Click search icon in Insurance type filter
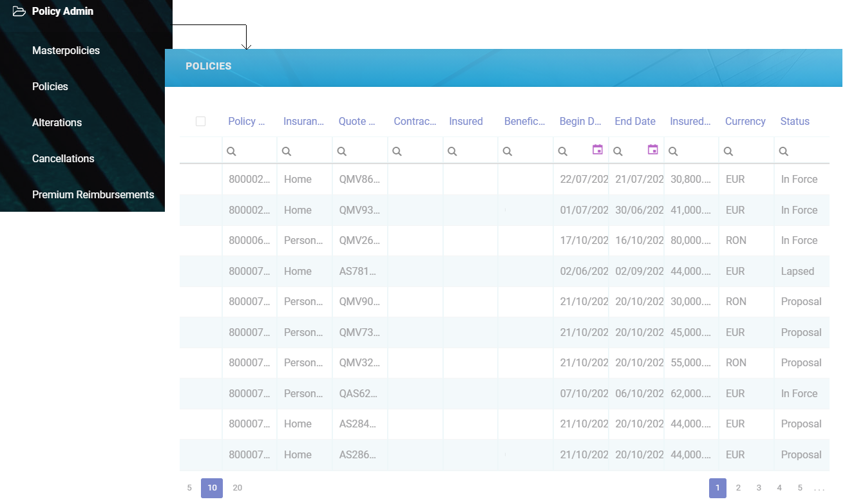The height and width of the screenshot is (504, 845). [287, 151]
